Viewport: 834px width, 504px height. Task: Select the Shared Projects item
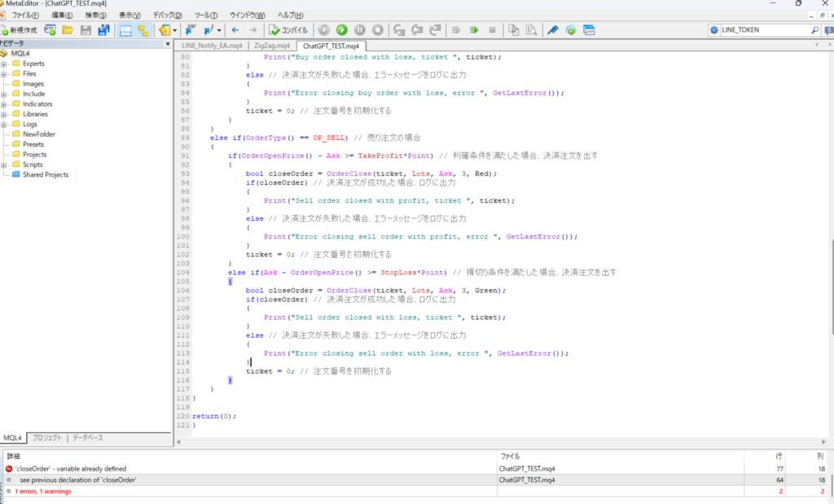pos(46,175)
